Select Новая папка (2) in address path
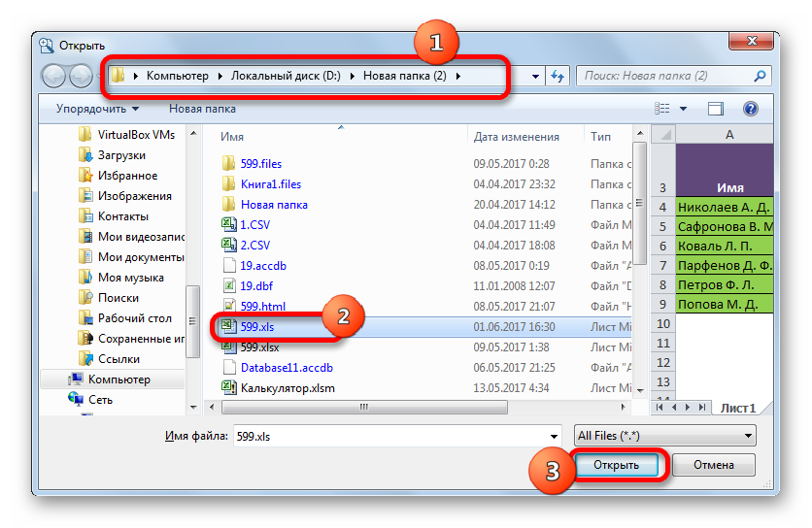Image resolution: width=812 pixels, height=528 pixels. (x=404, y=76)
